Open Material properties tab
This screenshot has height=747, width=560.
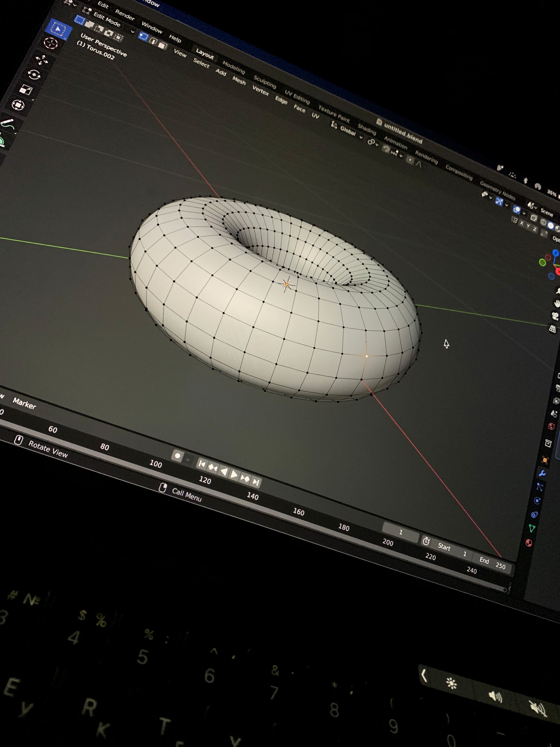click(x=529, y=543)
